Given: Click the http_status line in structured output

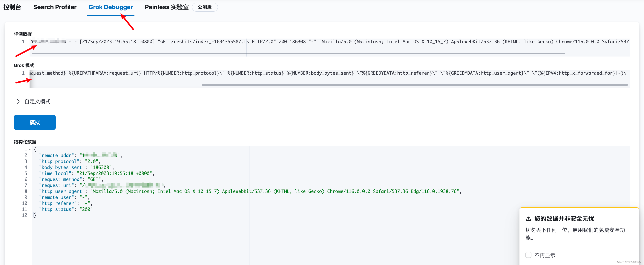Looking at the screenshot, I should (65, 209).
